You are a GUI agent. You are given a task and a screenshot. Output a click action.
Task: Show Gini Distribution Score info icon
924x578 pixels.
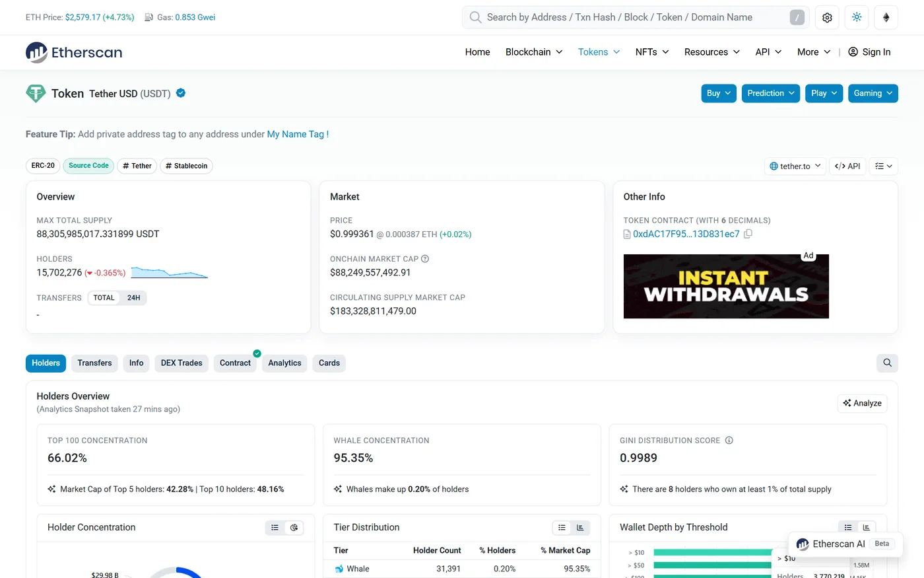(x=729, y=441)
